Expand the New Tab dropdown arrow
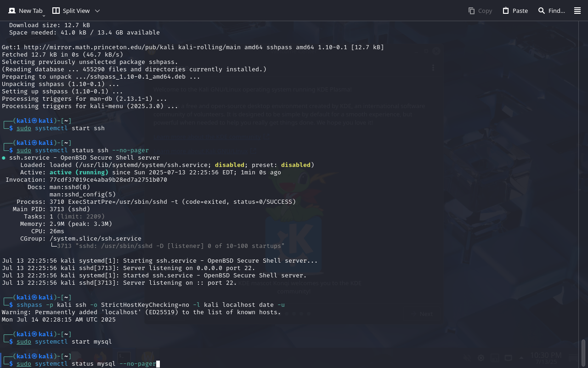The width and height of the screenshot is (588, 368). 44,16
